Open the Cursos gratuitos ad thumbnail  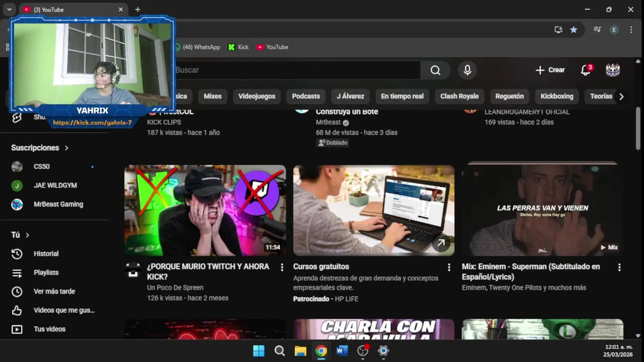click(x=374, y=211)
